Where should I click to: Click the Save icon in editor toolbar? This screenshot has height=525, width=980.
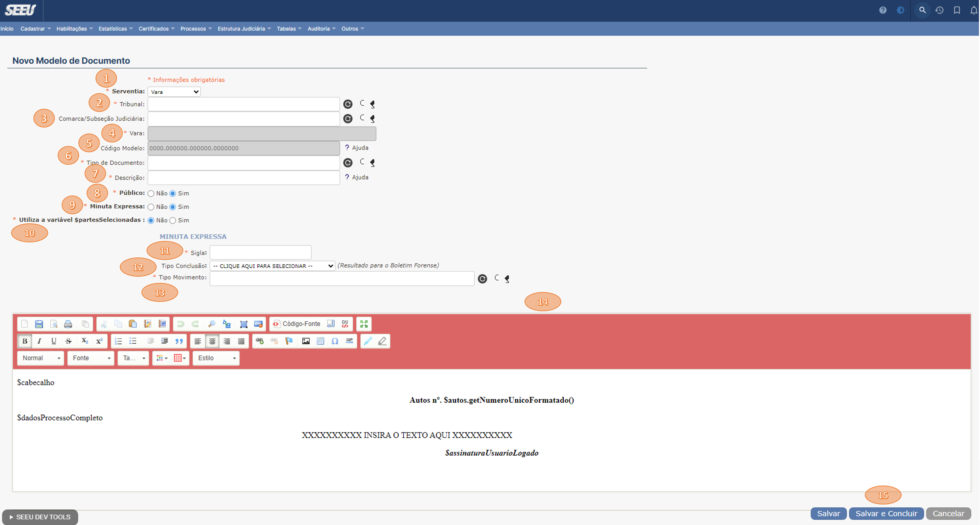coord(39,324)
